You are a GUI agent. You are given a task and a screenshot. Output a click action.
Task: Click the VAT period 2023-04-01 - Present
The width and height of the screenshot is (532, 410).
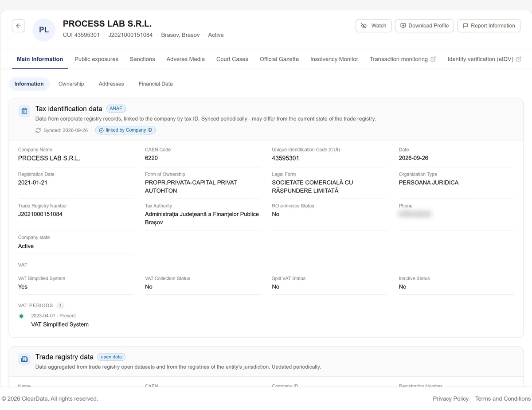53,316
